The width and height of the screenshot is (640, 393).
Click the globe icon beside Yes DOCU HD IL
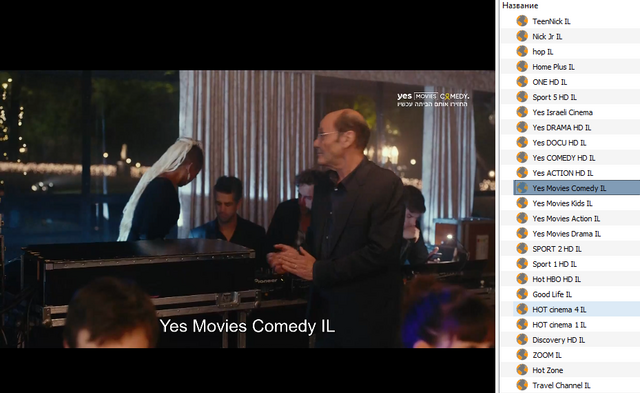[522, 142]
